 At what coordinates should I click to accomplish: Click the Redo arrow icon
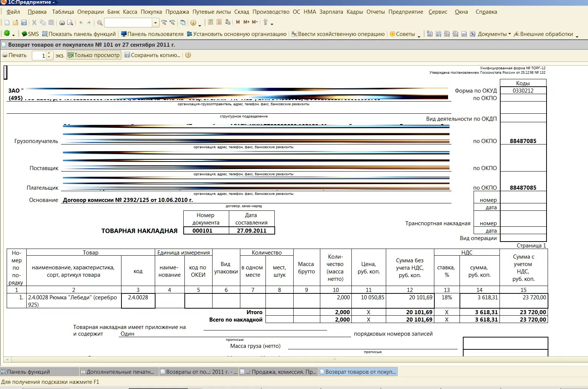point(89,23)
